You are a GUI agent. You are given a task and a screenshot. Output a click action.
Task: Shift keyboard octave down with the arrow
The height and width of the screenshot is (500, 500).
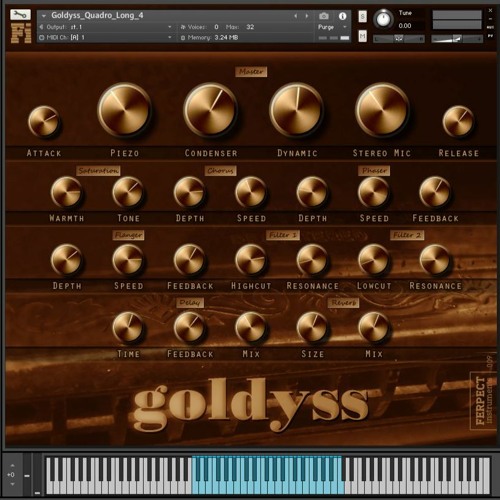[x=12, y=484]
